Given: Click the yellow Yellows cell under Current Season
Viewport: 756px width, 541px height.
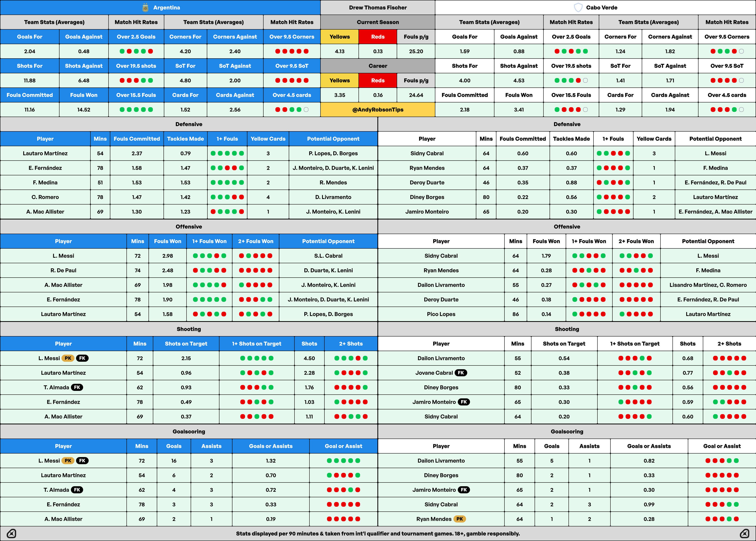Looking at the screenshot, I should pos(340,37).
